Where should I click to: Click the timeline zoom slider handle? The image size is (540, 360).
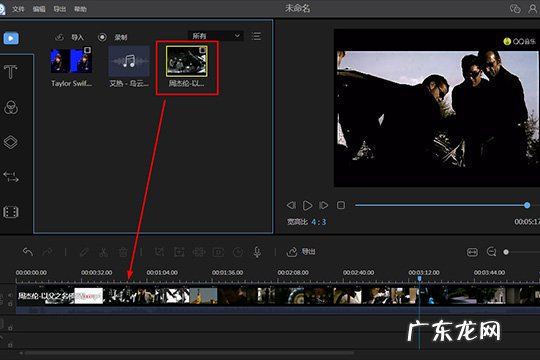click(x=506, y=252)
